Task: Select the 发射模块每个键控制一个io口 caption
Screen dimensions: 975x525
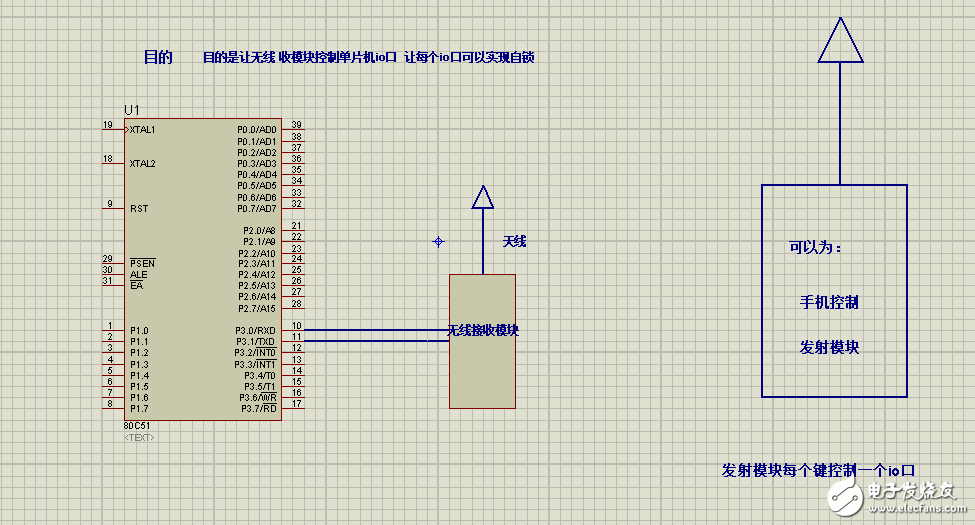Action: [x=818, y=470]
